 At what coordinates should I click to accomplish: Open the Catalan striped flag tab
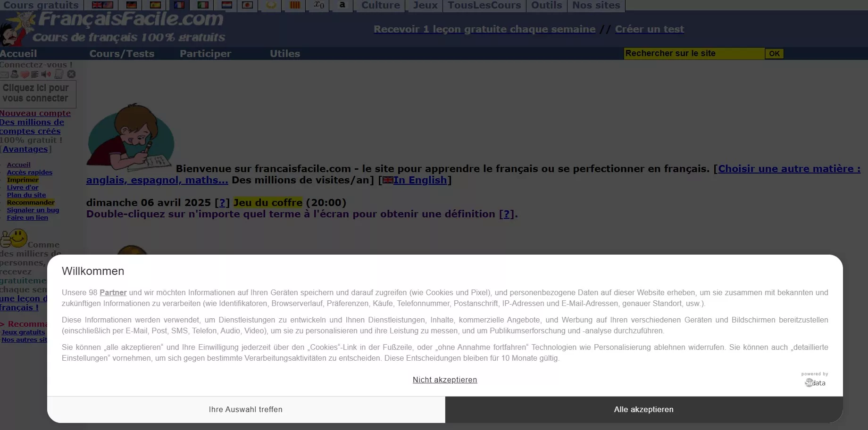(x=295, y=5)
